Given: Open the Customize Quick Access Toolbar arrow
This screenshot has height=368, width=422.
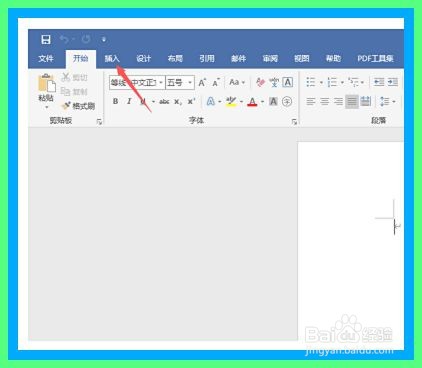Looking at the screenshot, I should [x=104, y=40].
